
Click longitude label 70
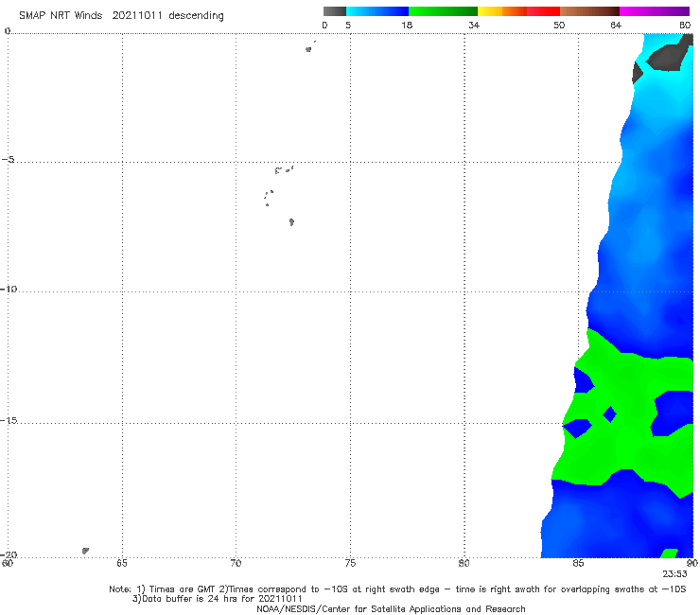[x=236, y=563]
